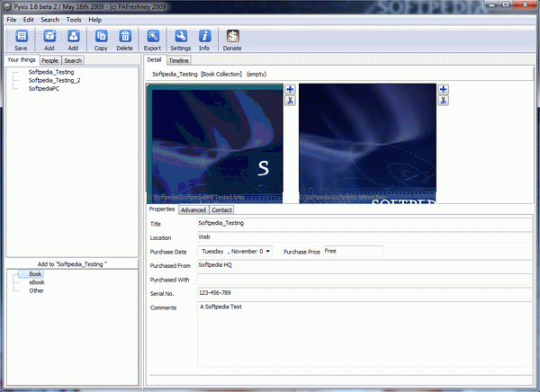
Task: Select Softpedia_Testing_2 in the tree
Action: [54, 80]
